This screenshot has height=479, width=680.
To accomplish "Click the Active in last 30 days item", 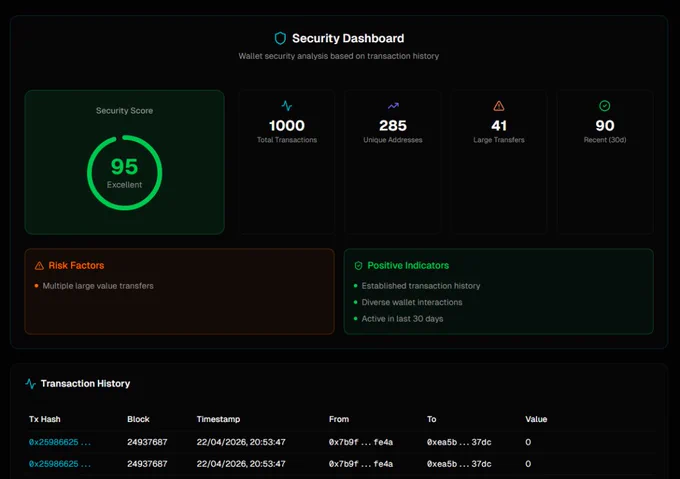I will (402, 319).
